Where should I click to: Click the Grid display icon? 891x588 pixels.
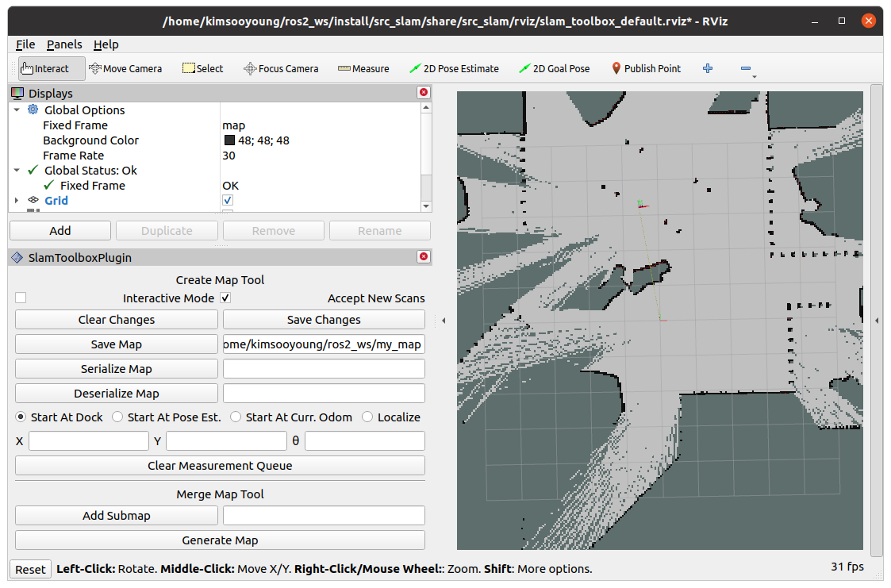click(33, 200)
